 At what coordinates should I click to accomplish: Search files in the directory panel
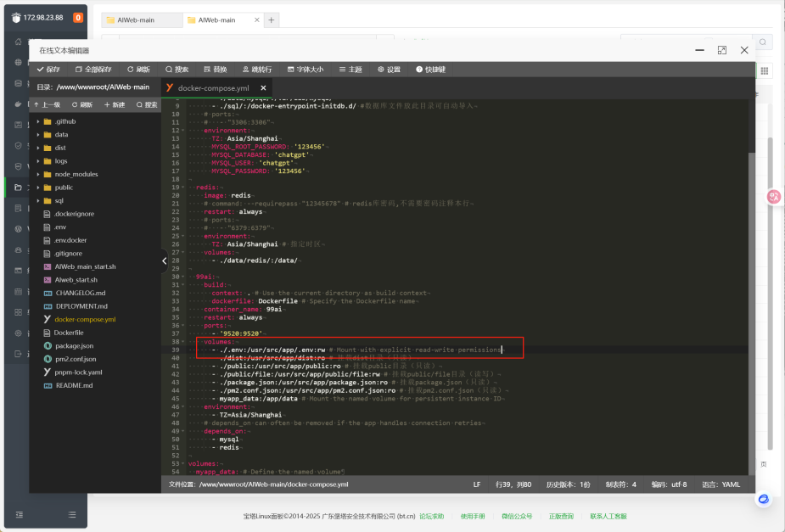click(x=147, y=104)
